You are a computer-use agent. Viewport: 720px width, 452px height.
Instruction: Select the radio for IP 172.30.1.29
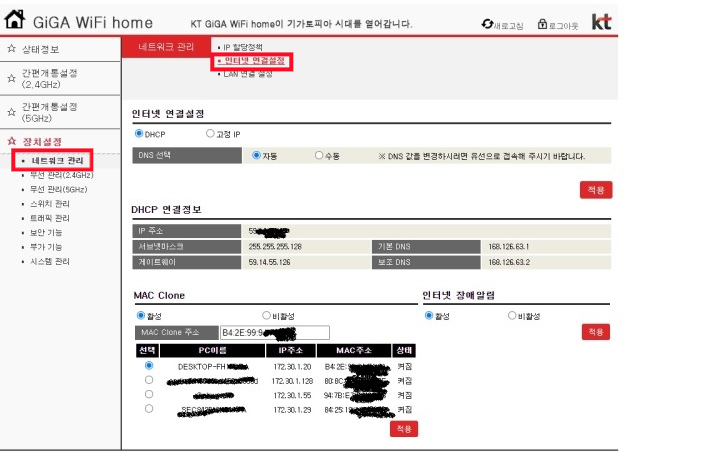coord(149,408)
